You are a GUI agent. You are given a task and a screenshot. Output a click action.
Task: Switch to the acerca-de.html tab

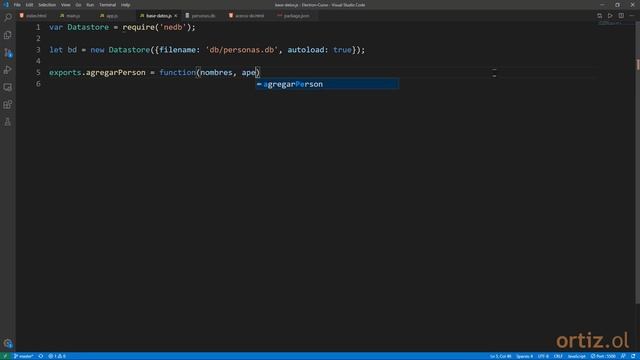click(x=249, y=16)
